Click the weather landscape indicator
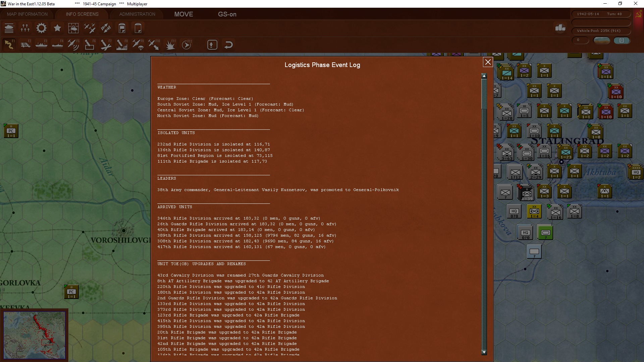This screenshot has width=644, height=362. pyautogui.click(x=602, y=41)
